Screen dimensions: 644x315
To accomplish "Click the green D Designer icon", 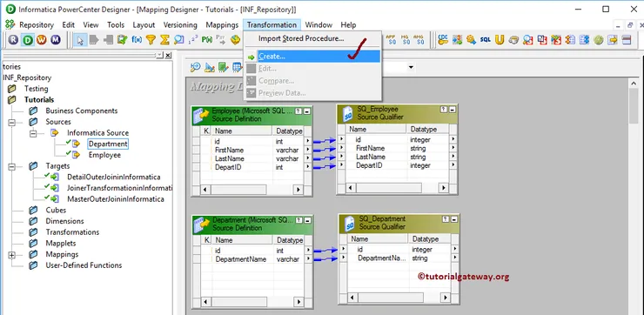I will pyautogui.click(x=28, y=40).
